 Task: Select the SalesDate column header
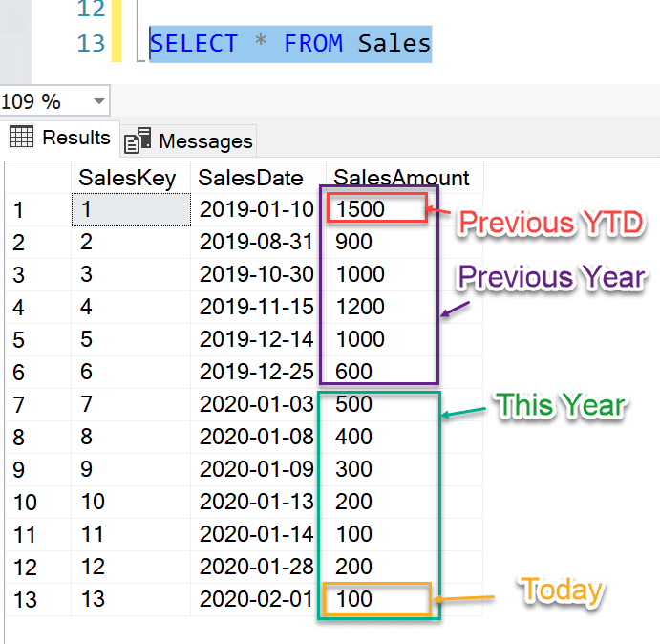point(251,178)
